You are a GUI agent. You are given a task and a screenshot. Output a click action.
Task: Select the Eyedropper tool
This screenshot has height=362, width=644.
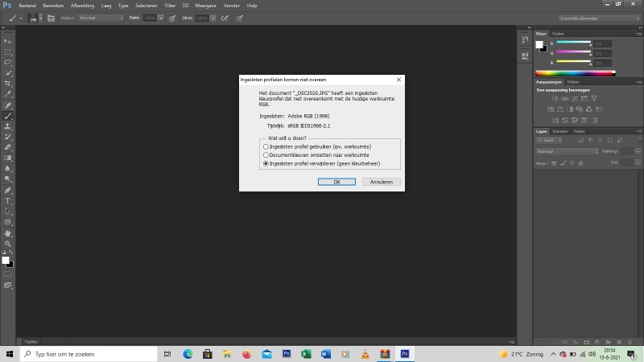point(8,94)
